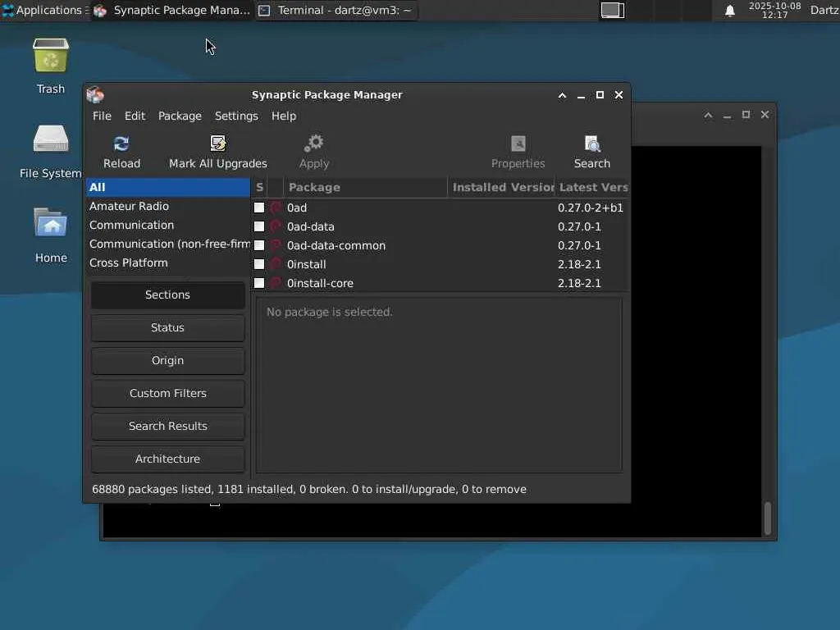Select the 0ad package name
The image size is (840, 630).
click(x=297, y=208)
